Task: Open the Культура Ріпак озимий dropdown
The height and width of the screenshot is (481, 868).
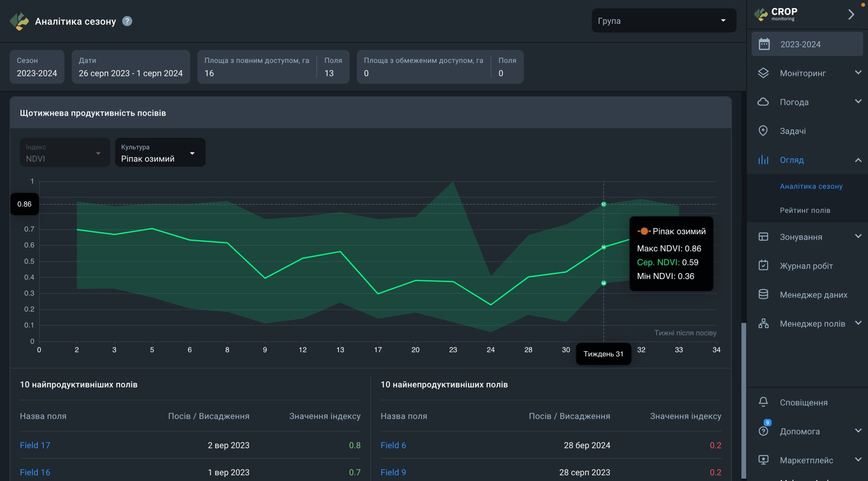Action: pos(160,153)
